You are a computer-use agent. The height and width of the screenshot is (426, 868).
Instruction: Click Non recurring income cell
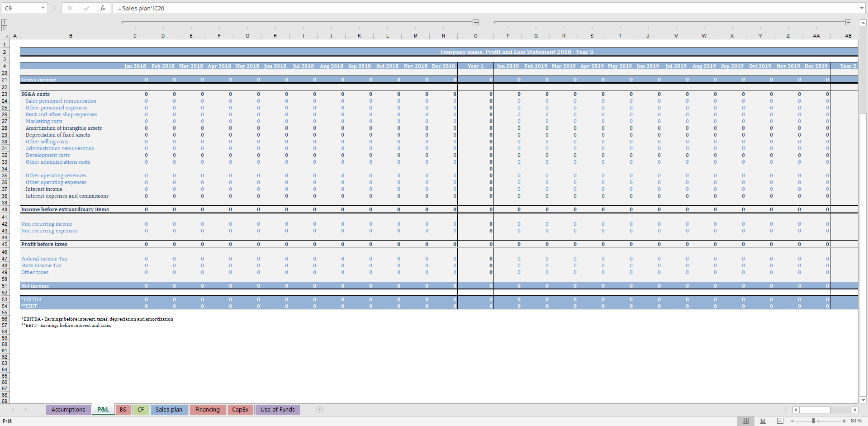pyautogui.click(x=70, y=224)
